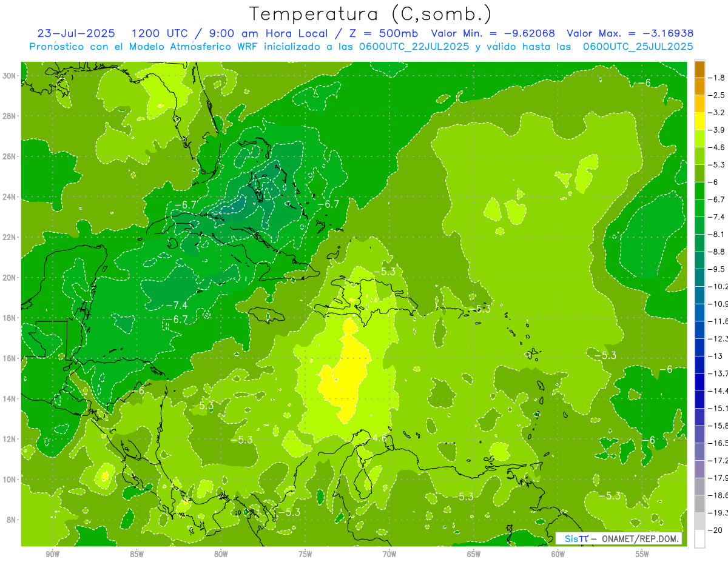
Task: Click the white bottom colorbar swatch below -20
Action: [x=699, y=538]
